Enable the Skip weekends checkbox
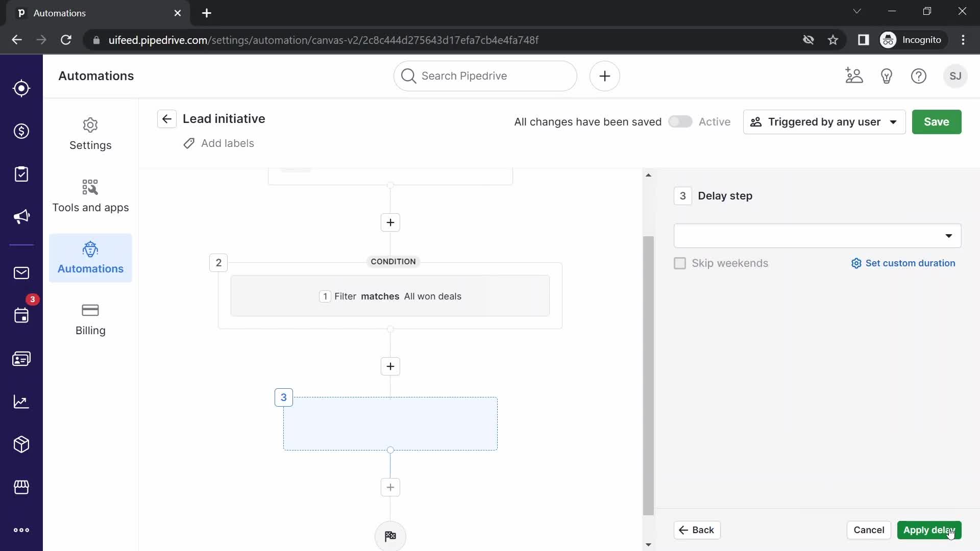This screenshot has height=551, width=980. 680,263
